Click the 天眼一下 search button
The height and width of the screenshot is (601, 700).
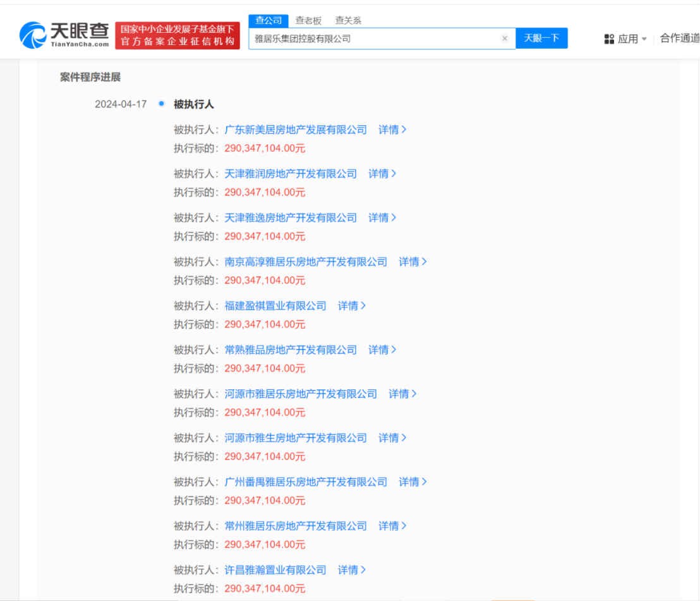pyautogui.click(x=541, y=39)
